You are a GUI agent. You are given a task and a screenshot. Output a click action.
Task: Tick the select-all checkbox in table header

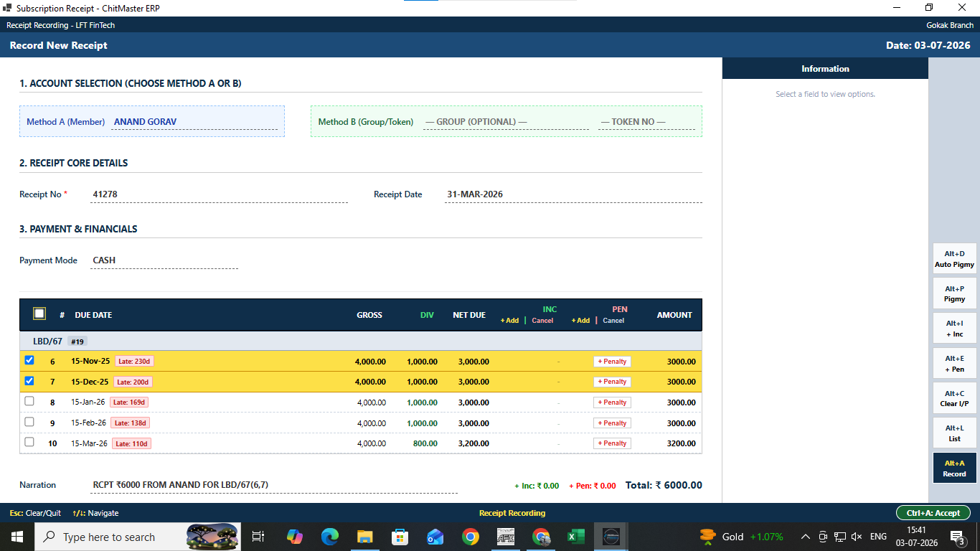[39, 314]
